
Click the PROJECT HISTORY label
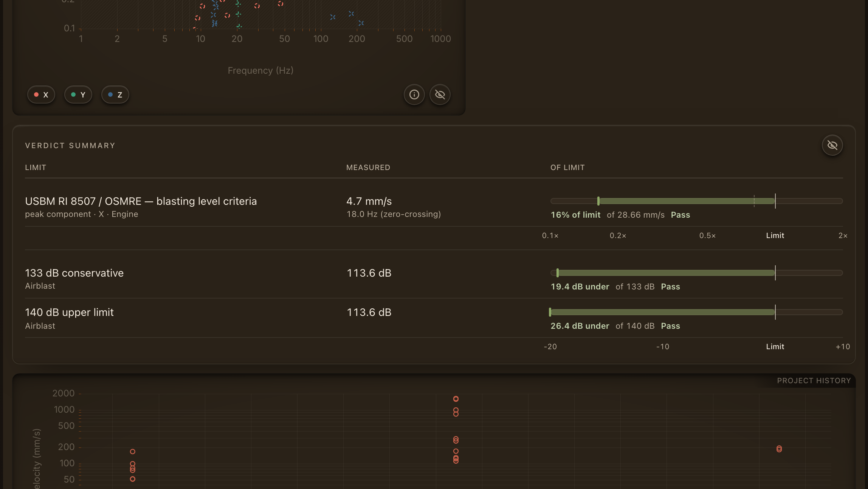tap(814, 381)
